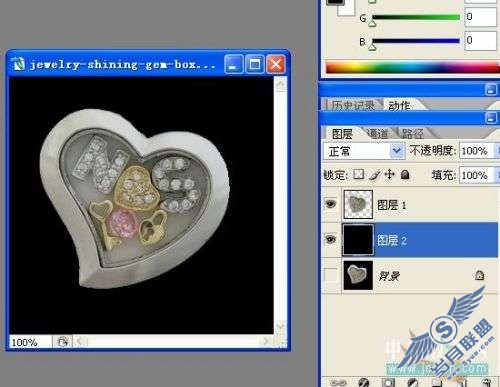Click the new adjustment layer icon

coord(413,383)
